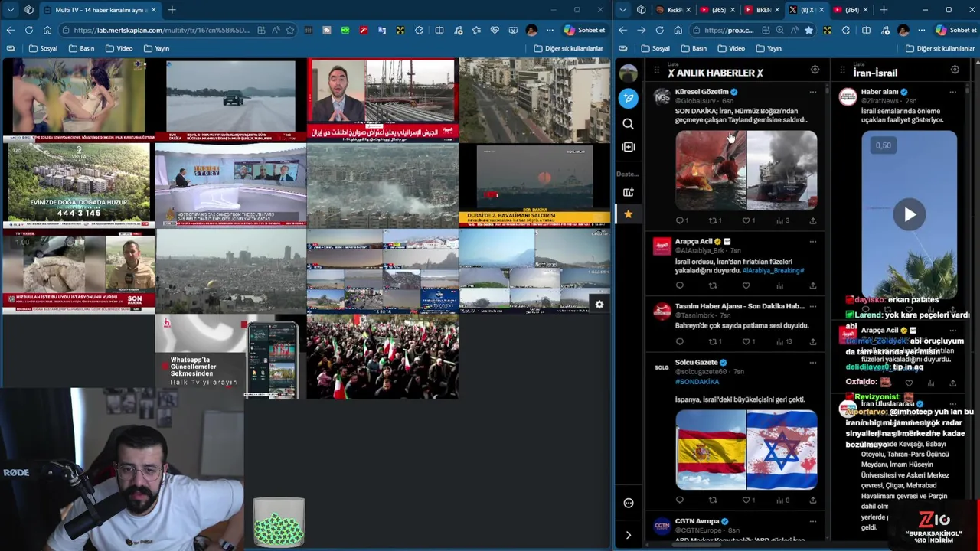Viewport: 980px width, 551px height.
Task: Go home in the Multi TV browser window
Action: (x=47, y=30)
